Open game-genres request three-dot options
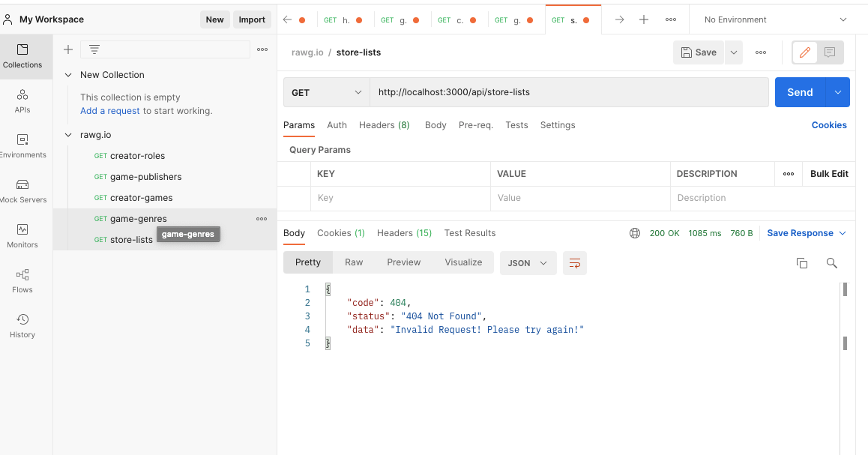 (x=262, y=219)
